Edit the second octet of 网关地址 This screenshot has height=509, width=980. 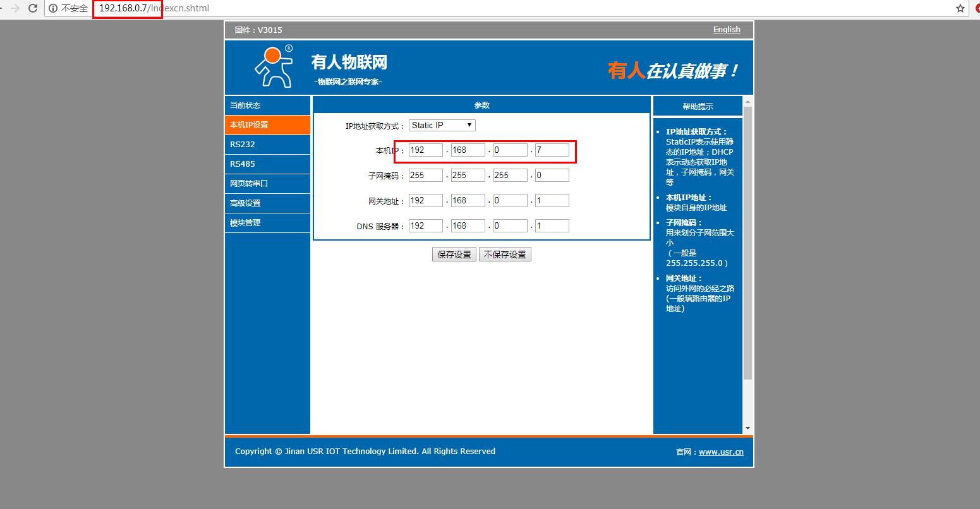click(x=468, y=201)
